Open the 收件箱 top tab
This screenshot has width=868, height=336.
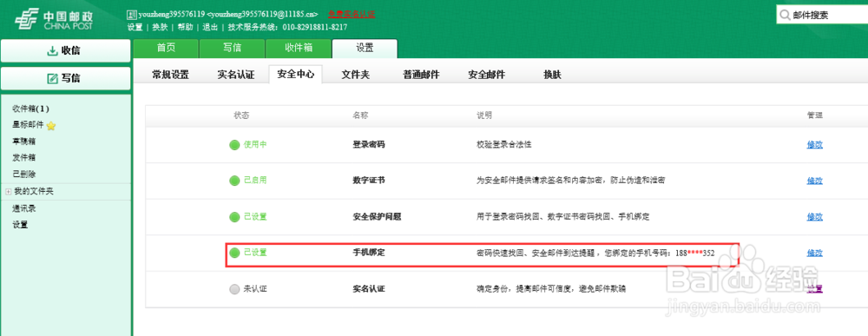299,48
